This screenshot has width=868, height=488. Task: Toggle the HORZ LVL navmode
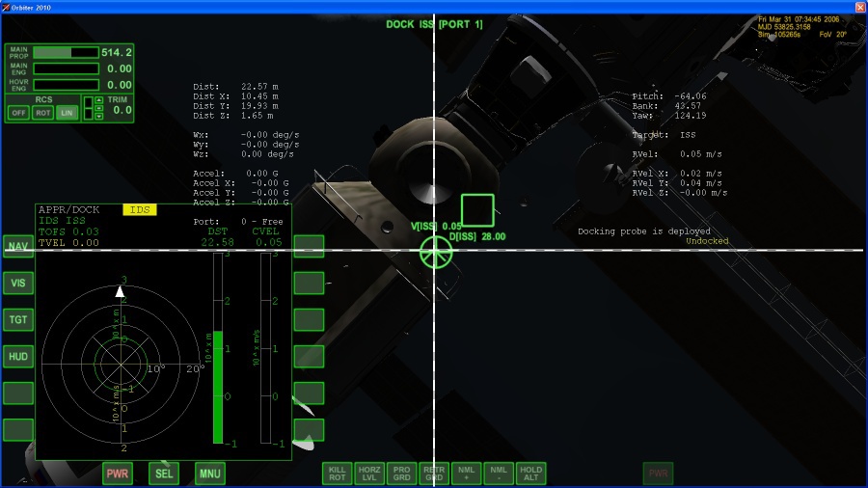pos(369,474)
